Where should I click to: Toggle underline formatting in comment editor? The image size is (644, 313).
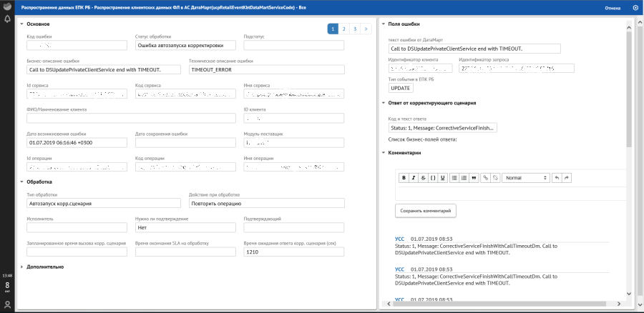tap(442, 177)
